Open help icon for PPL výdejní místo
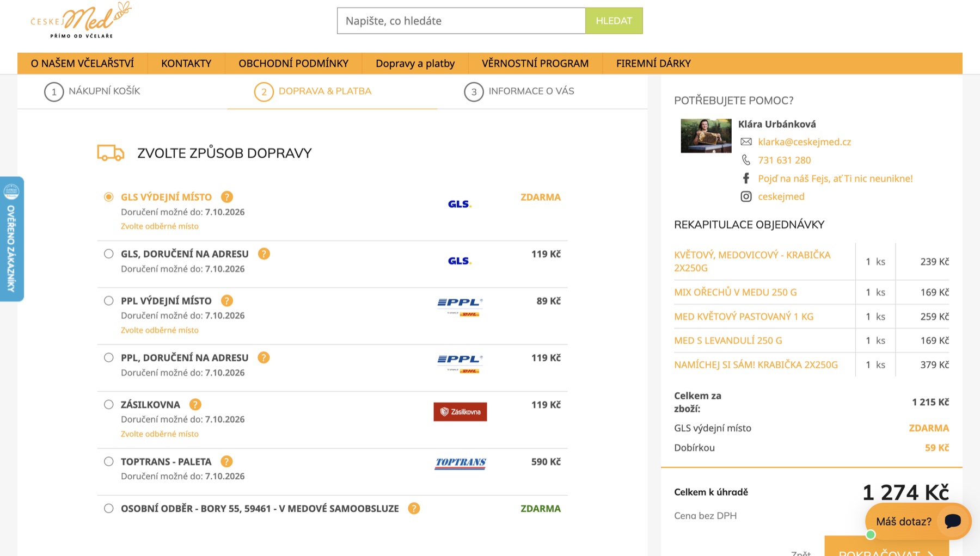 [x=227, y=301]
